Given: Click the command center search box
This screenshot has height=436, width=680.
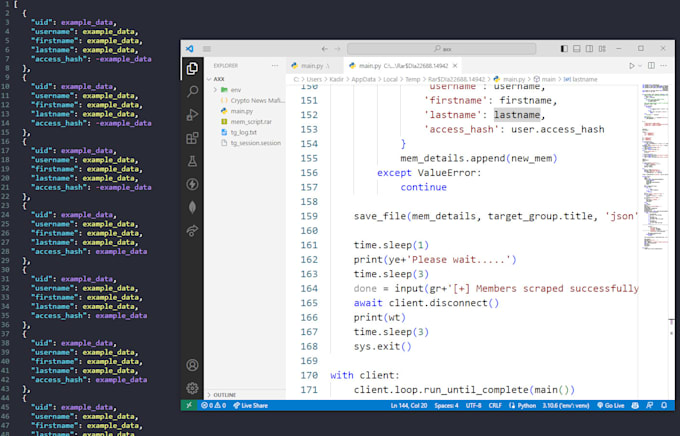Looking at the screenshot, I should coord(441,49).
